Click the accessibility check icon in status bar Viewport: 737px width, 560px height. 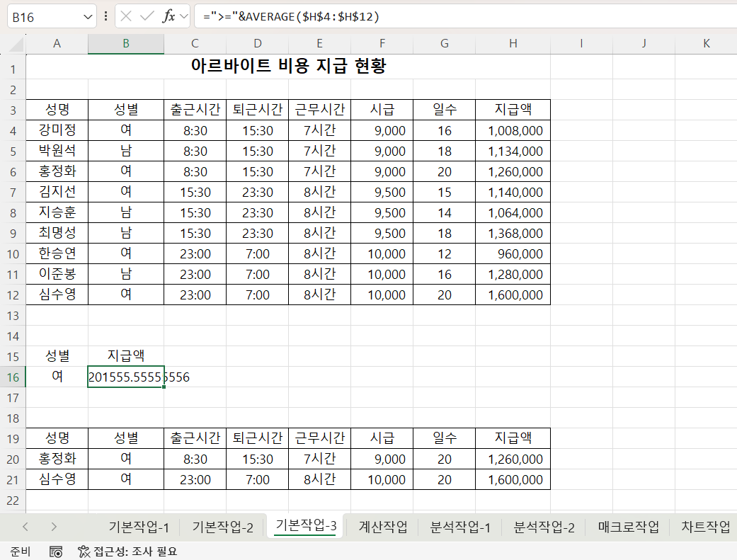(x=84, y=552)
